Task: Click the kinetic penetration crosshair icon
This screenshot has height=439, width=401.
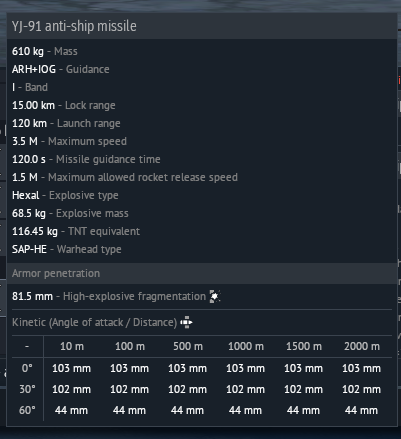Action: coord(186,322)
